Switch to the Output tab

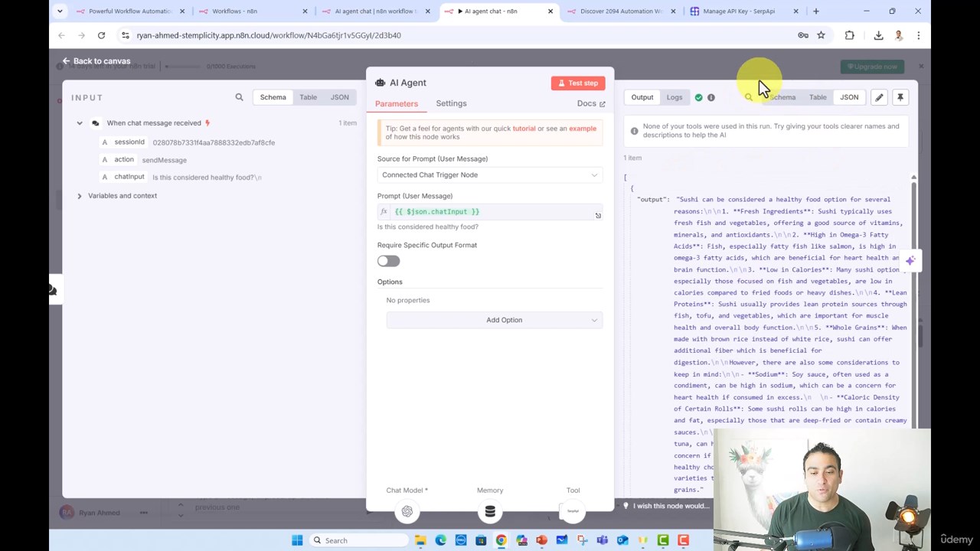point(642,97)
